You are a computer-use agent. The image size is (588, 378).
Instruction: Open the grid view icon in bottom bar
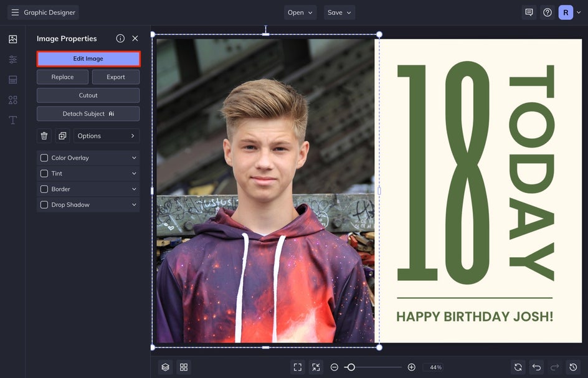[184, 367]
